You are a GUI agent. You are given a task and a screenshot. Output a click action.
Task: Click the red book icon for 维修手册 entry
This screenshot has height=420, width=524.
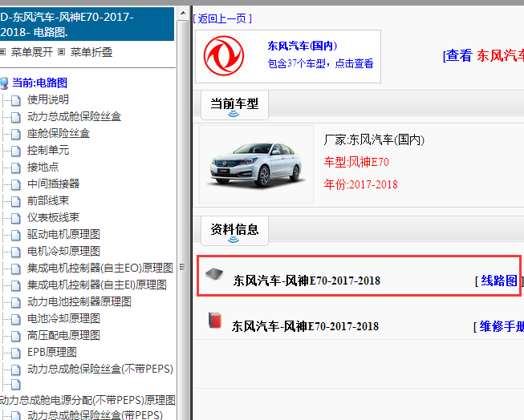pos(215,320)
